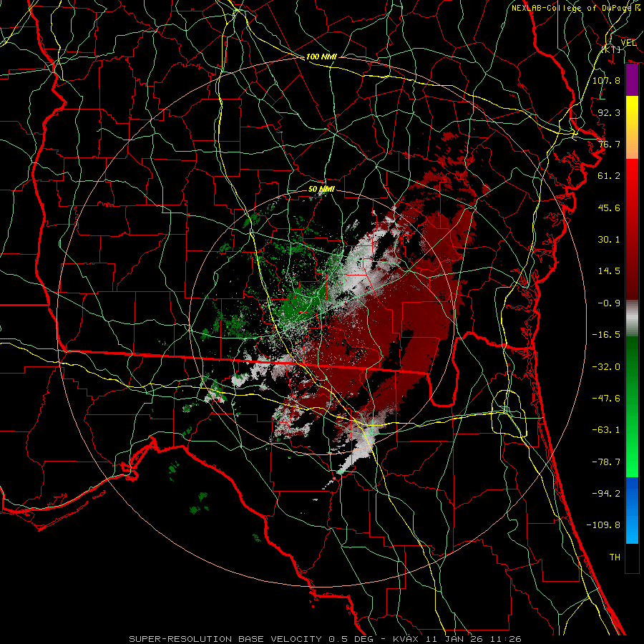Click the [KT] units label
Image resolution: width=644 pixels, height=644 pixels.
tap(611, 49)
